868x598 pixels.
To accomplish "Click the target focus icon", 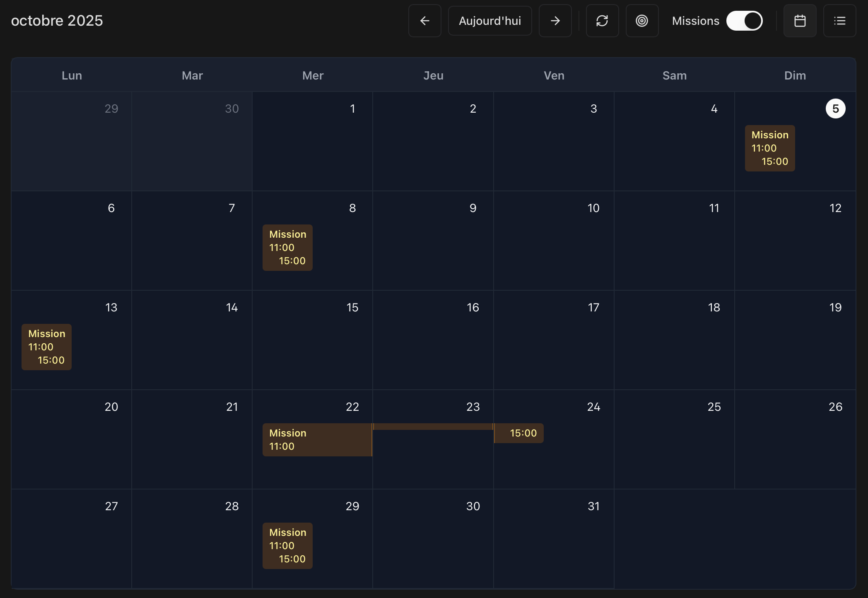I will click(642, 21).
